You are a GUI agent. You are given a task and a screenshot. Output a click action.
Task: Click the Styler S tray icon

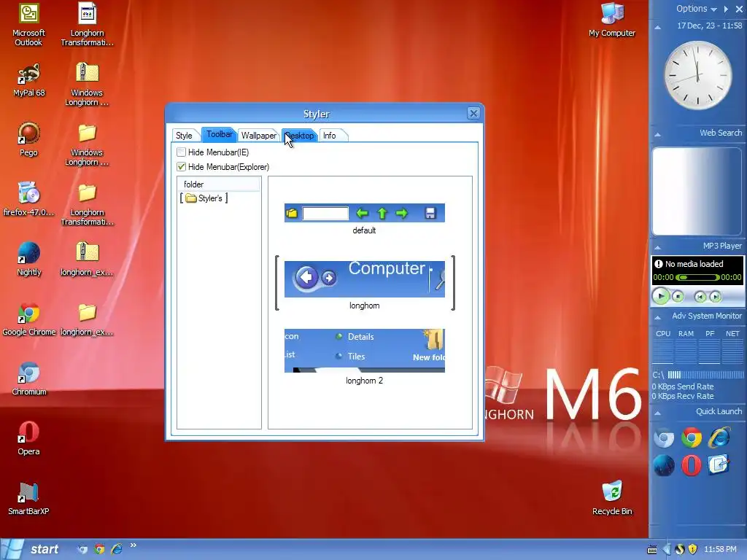pyautogui.click(x=680, y=550)
